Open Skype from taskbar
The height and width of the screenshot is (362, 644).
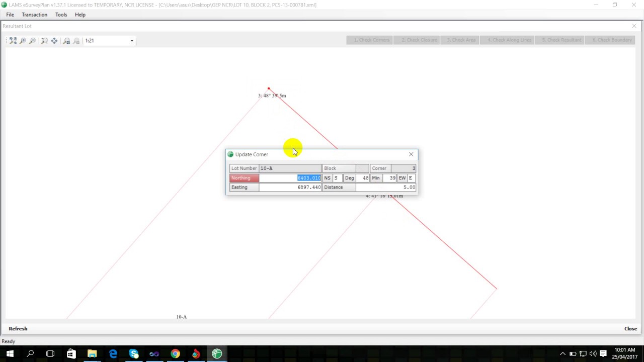pos(133,354)
